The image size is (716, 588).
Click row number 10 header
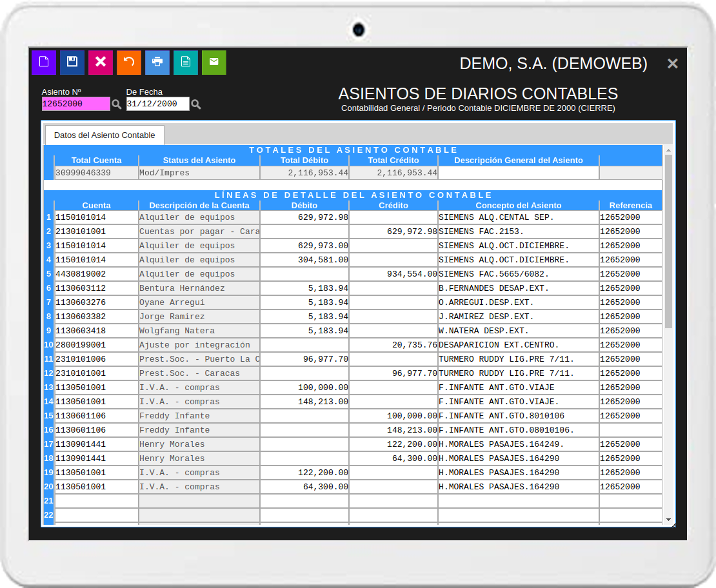(x=49, y=345)
